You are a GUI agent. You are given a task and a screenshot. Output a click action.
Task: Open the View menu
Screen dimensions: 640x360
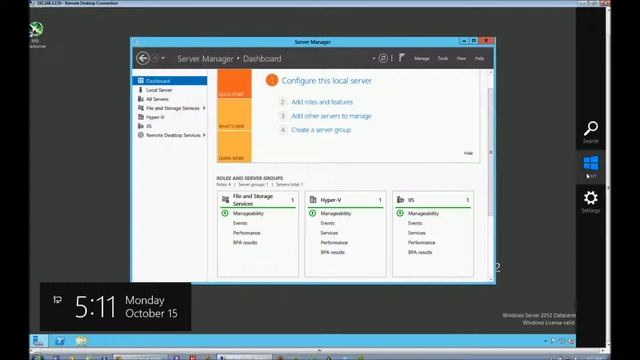coord(461,59)
